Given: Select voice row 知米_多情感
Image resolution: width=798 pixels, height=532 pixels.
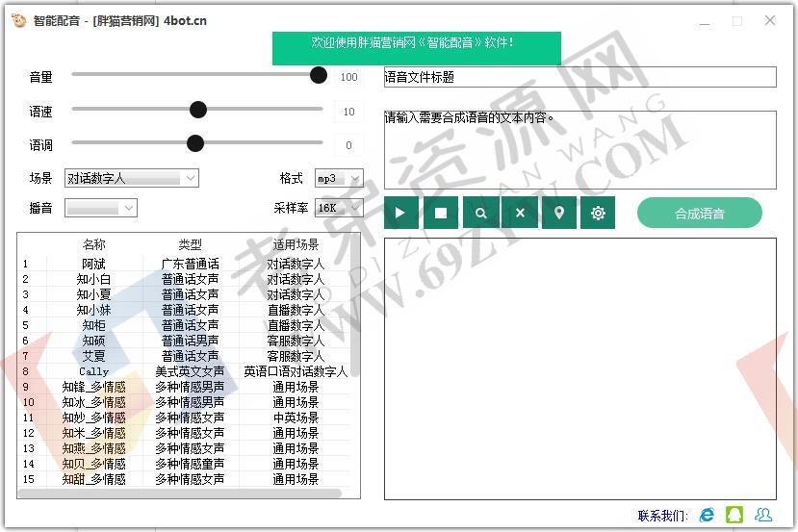Looking at the screenshot, I should 184,433.
